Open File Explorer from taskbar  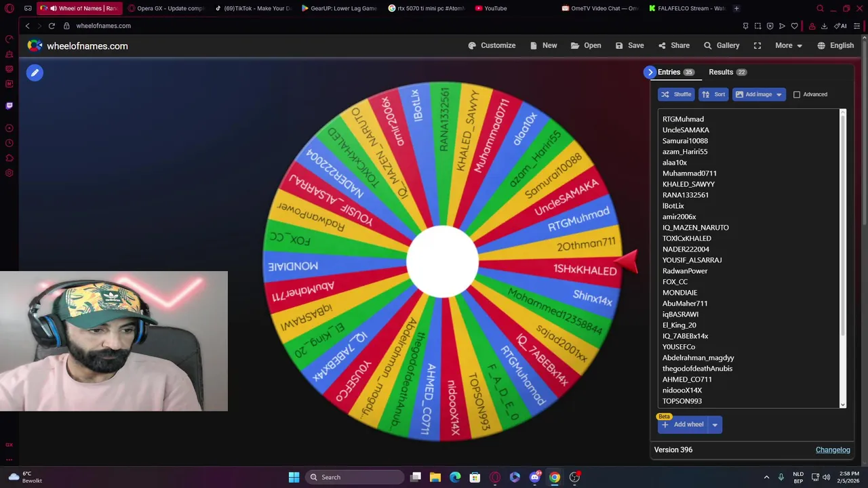(x=435, y=477)
